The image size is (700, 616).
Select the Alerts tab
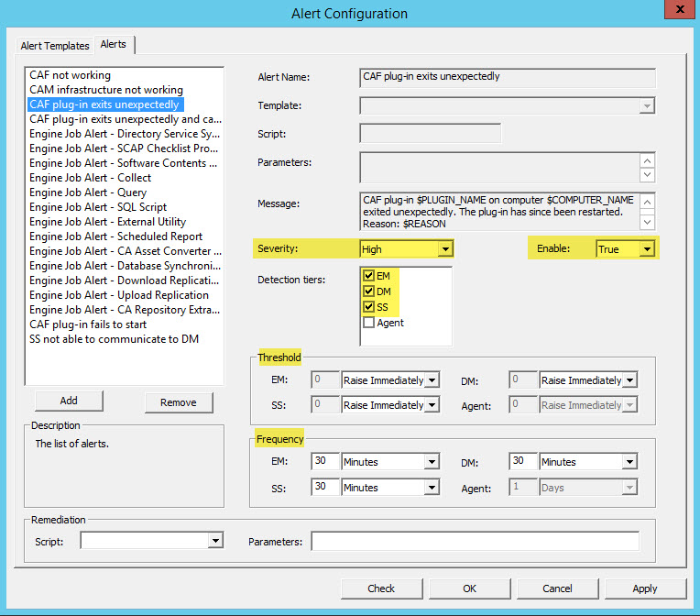pyautogui.click(x=114, y=45)
